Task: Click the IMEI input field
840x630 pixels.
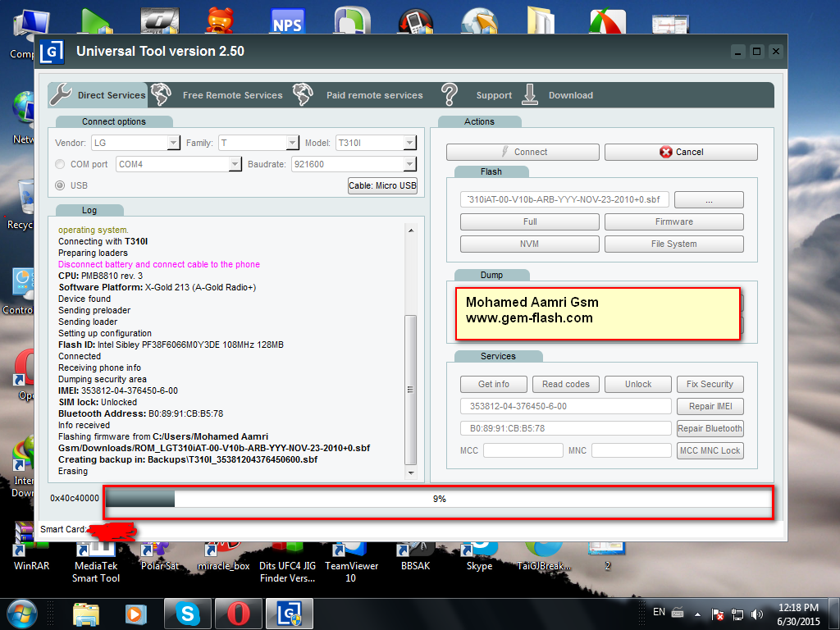Action: coord(566,406)
